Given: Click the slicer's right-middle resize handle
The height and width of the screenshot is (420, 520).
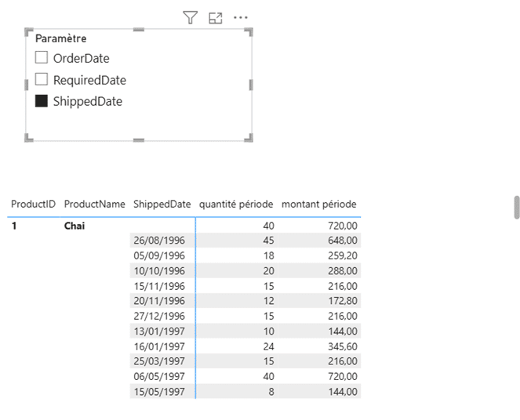Looking at the screenshot, I should coord(251,85).
